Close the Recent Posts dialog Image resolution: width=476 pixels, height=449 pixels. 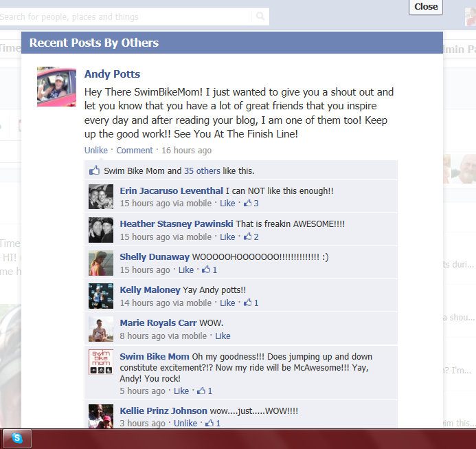[x=426, y=7]
